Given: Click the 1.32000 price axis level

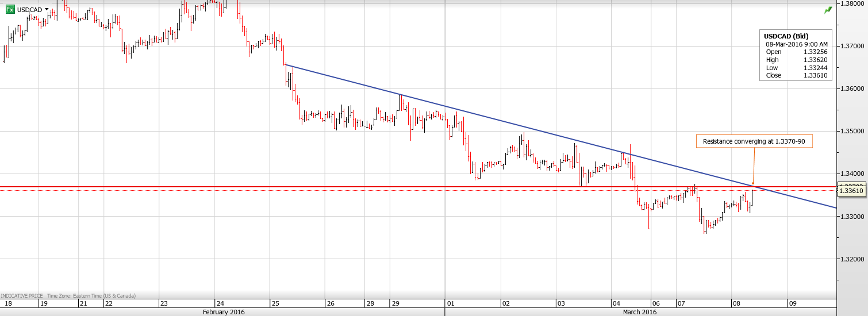Looking at the screenshot, I should (x=852, y=259).
